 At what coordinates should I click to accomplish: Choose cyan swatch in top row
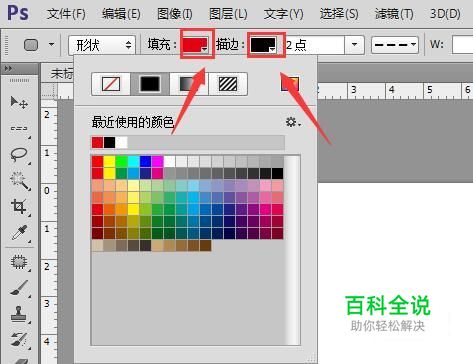click(133, 161)
